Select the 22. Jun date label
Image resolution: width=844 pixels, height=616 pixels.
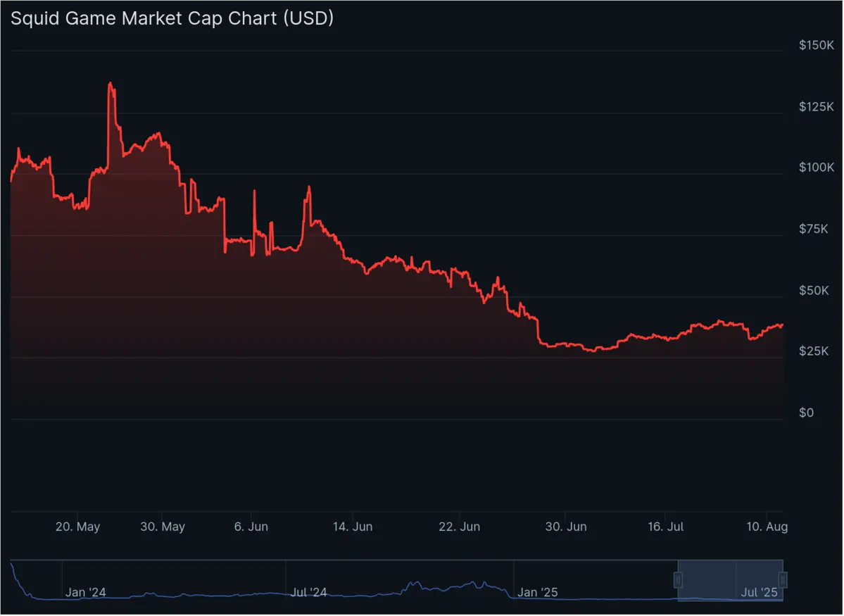(x=459, y=526)
